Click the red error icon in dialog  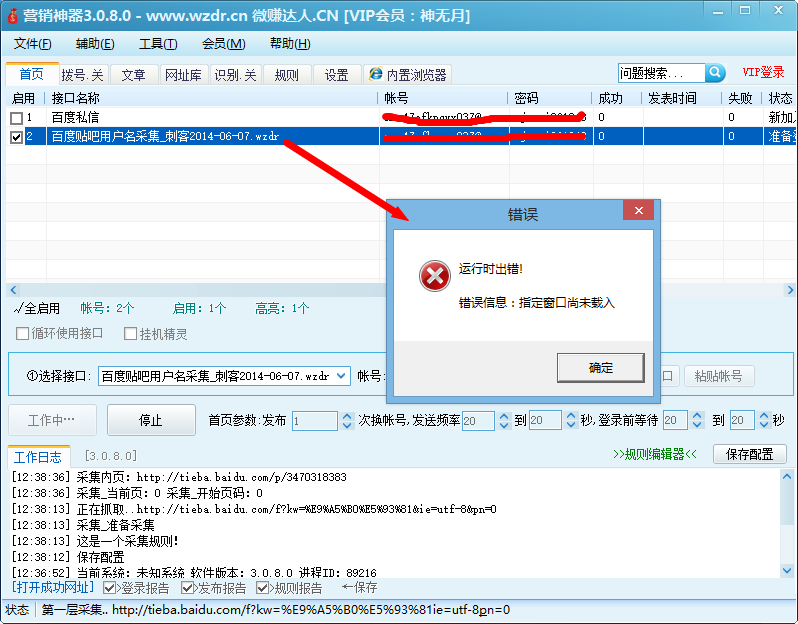click(x=435, y=276)
